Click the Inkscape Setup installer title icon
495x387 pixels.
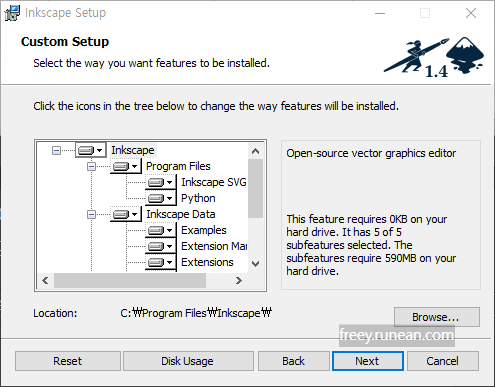coord(12,13)
